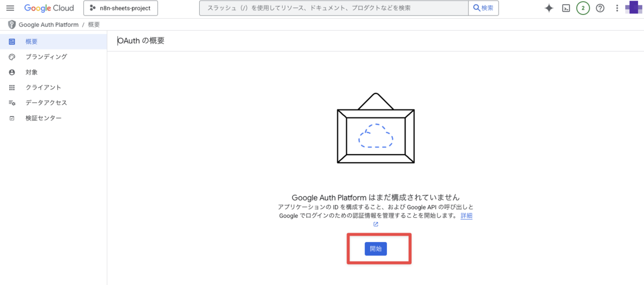The width and height of the screenshot is (644, 285).
Task: Click the ブランディング palette icon
Action: tap(12, 57)
